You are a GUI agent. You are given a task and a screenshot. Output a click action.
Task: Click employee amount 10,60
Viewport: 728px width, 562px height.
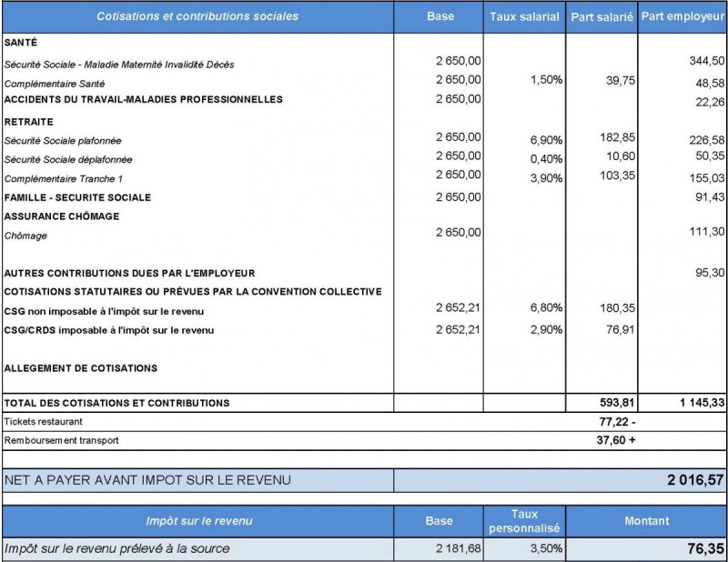pyautogui.click(x=621, y=156)
